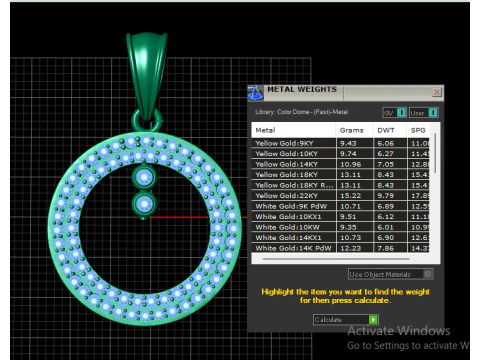Click the 7.05 DWT value
This screenshot has width=480, height=360.
click(386, 164)
